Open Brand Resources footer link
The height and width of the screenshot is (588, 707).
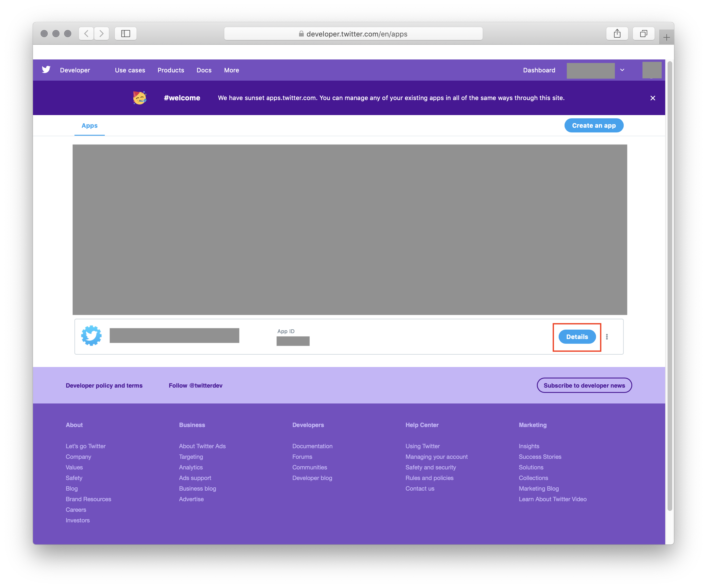point(88,499)
